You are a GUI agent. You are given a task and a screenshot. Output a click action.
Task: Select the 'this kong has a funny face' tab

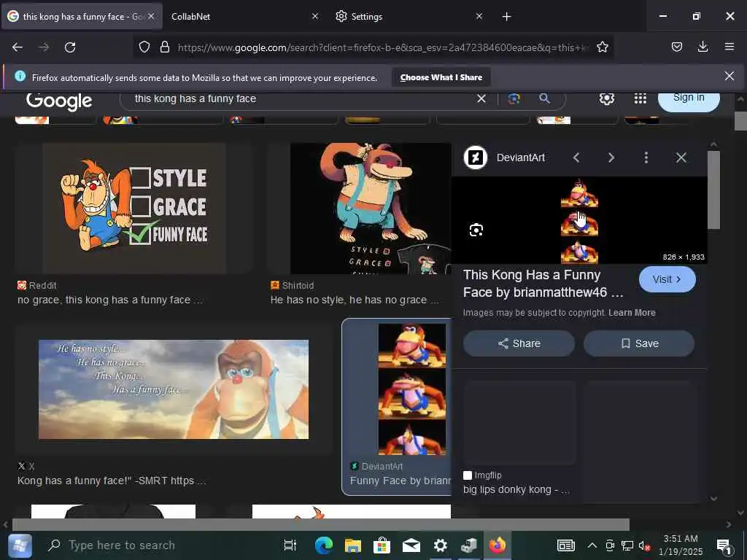pyautogui.click(x=81, y=16)
